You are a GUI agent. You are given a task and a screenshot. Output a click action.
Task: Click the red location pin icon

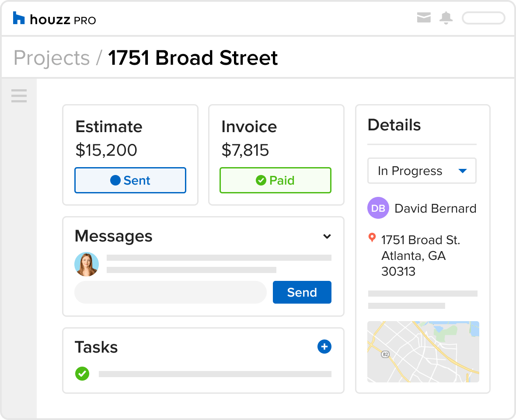(x=372, y=238)
